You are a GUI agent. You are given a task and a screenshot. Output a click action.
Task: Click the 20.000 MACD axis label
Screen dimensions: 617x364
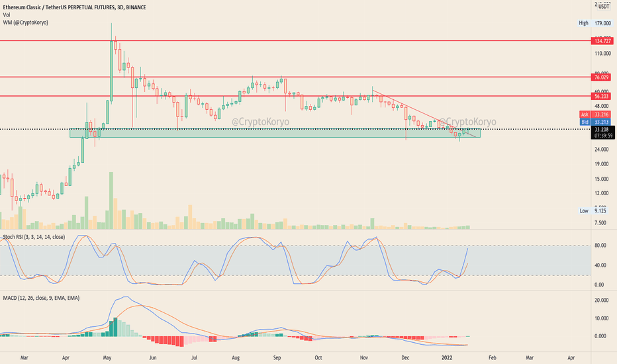[603, 300]
